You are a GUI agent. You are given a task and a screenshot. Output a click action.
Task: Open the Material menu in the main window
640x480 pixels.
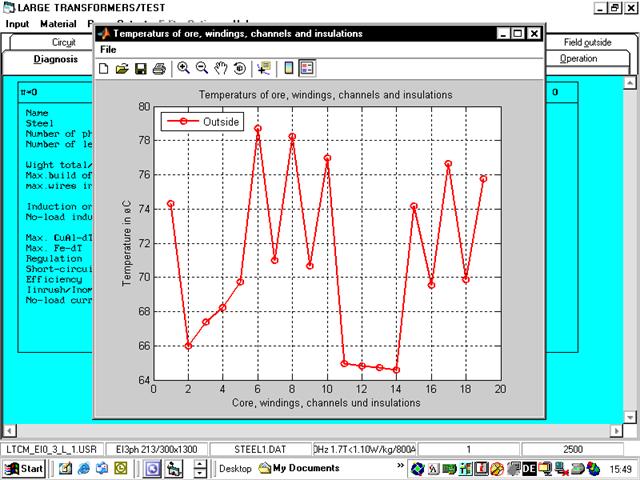[58, 24]
